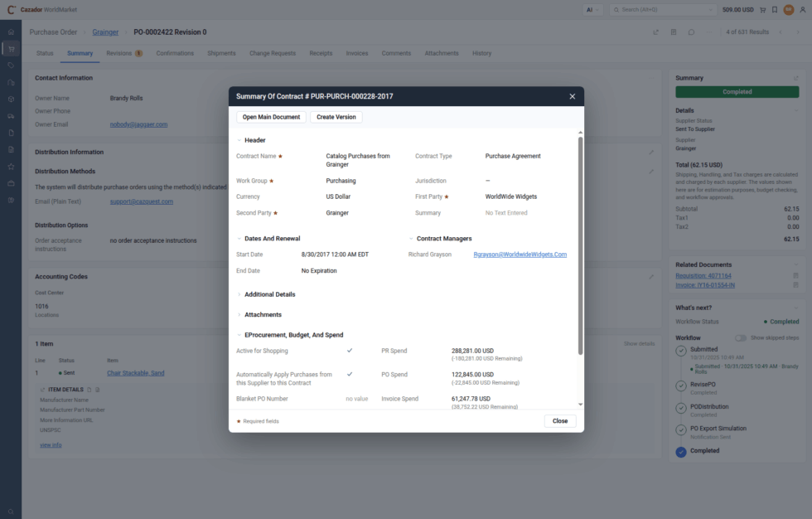This screenshot has height=519, width=812.
Task: Open Grainger breadcrumb link
Action: (106, 32)
